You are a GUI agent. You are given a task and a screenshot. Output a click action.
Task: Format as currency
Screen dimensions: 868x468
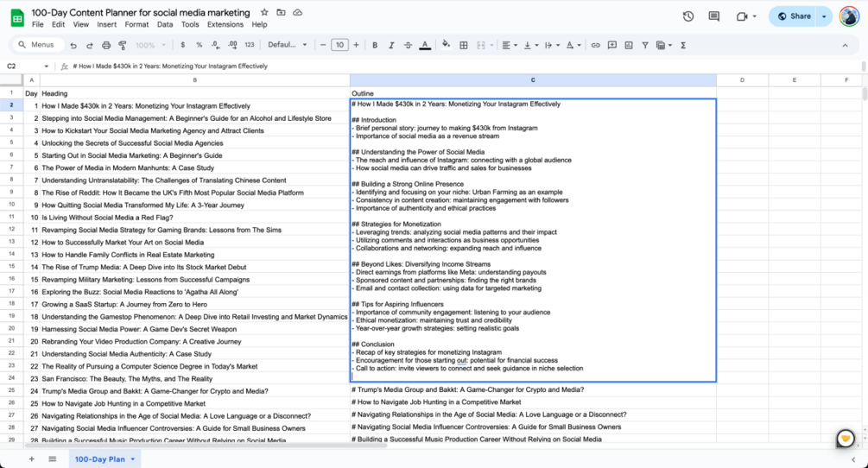pyautogui.click(x=183, y=46)
